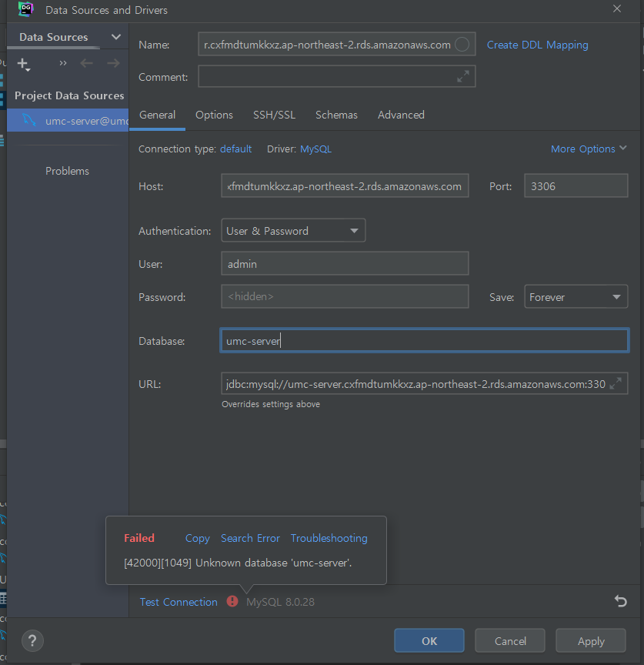This screenshot has height=665, width=644.
Task: Click Search Error link
Action: click(x=250, y=538)
